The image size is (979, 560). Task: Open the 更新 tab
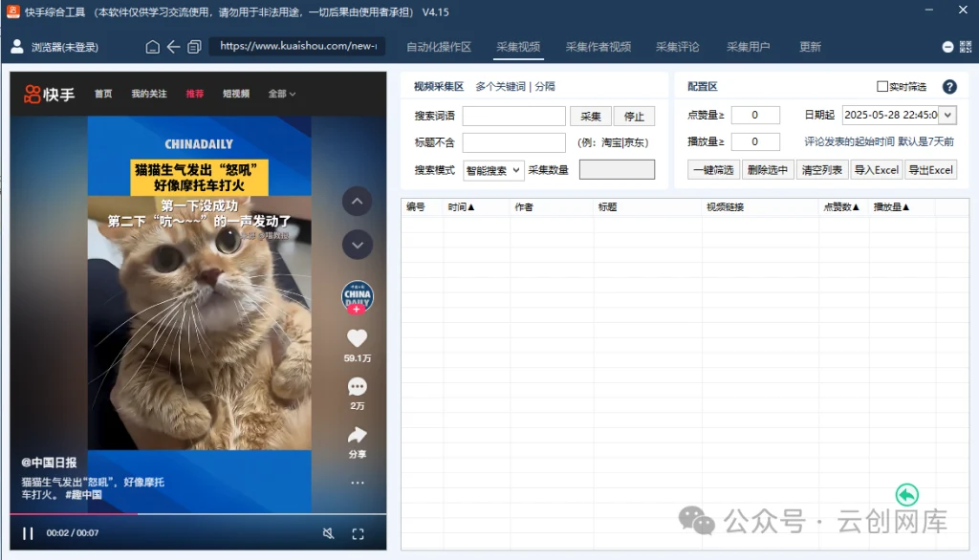point(810,47)
